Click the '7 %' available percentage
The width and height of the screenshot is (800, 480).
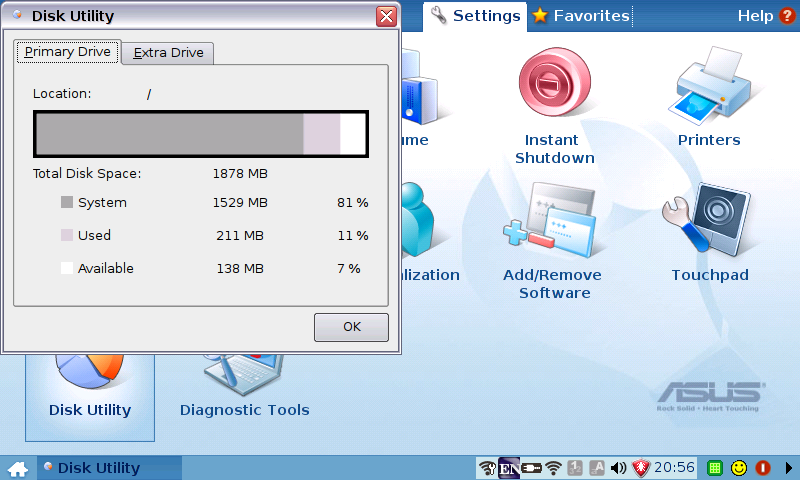tap(349, 269)
